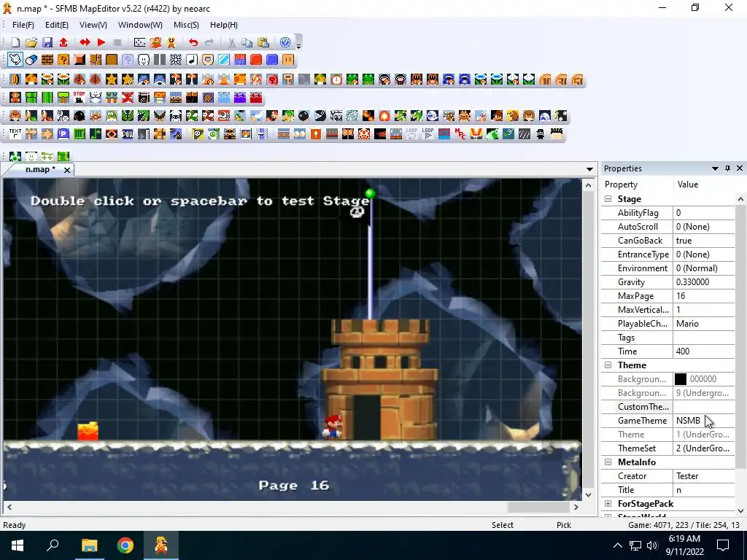The height and width of the screenshot is (560, 747).
Task: Open File Explorer from the taskbar
Action: 89,545
